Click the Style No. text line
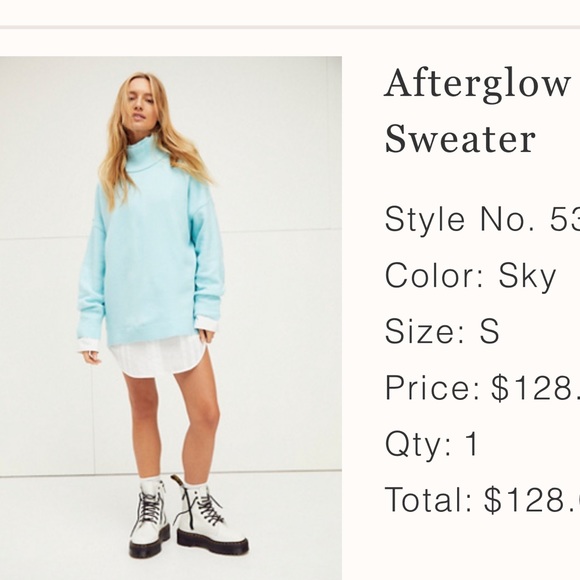Image resolution: width=580 pixels, height=580 pixels. click(x=482, y=219)
